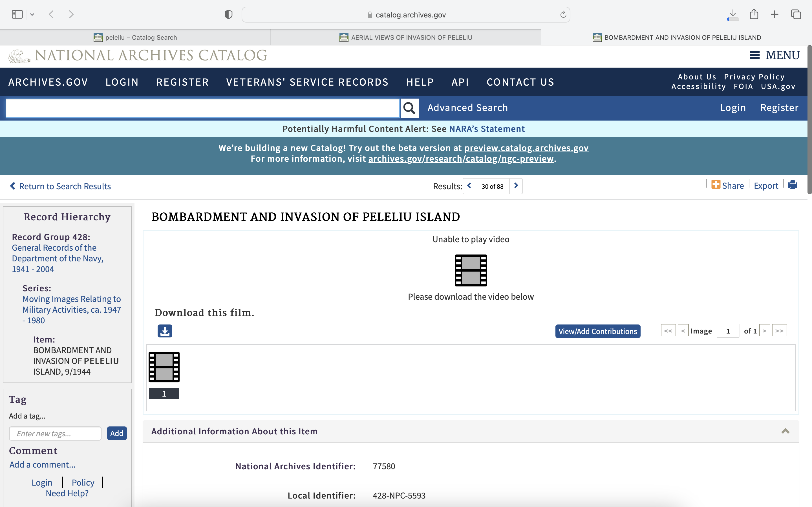This screenshot has width=812, height=507.
Task: Show Safari downloads
Action: click(x=733, y=14)
